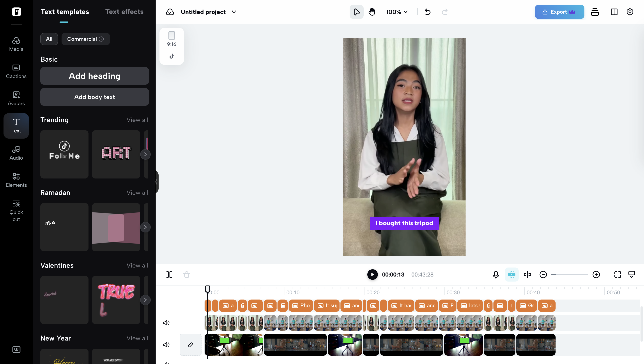Open the 100% zoom level dropdown
Viewport: 644px width, 364px height.
coord(397,12)
